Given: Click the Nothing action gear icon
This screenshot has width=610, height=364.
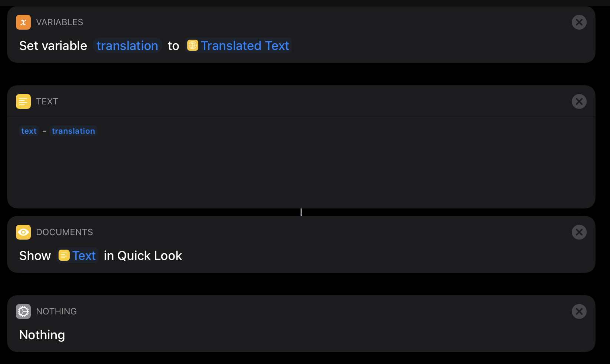Looking at the screenshot, I should 23,311.
